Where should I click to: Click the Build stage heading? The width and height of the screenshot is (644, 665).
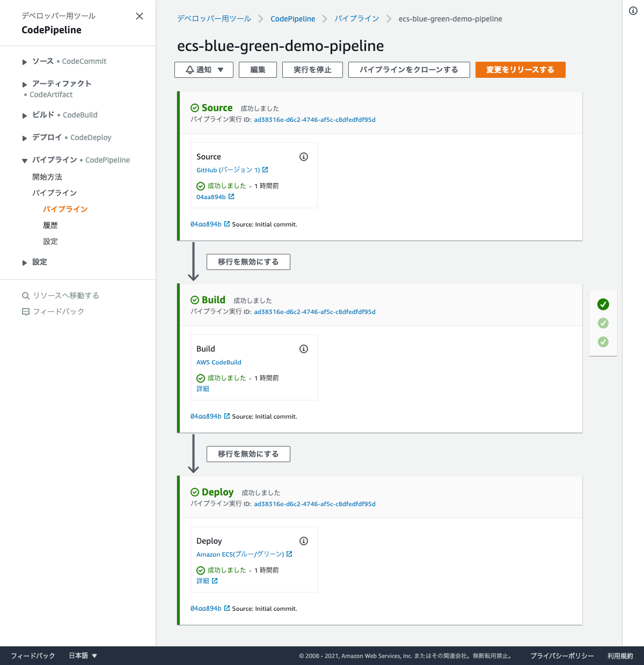click(x=214, y=300)
